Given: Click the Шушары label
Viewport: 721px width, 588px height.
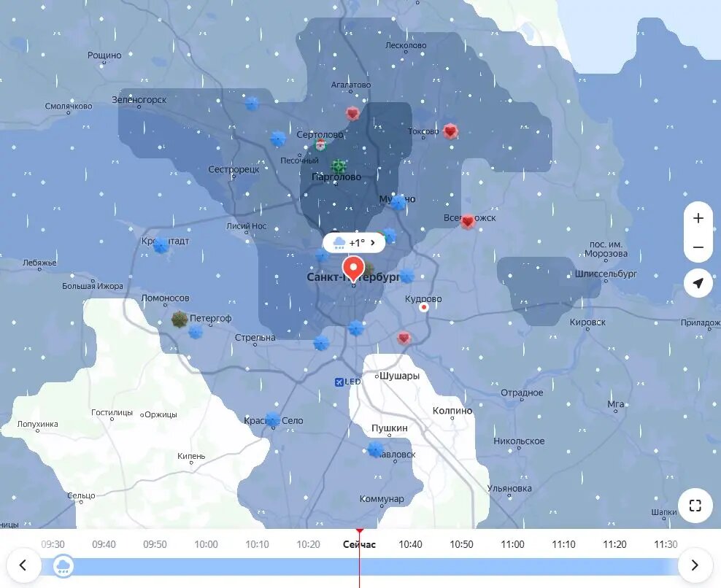Looking at the screenshot, I should tap(399, 376).
